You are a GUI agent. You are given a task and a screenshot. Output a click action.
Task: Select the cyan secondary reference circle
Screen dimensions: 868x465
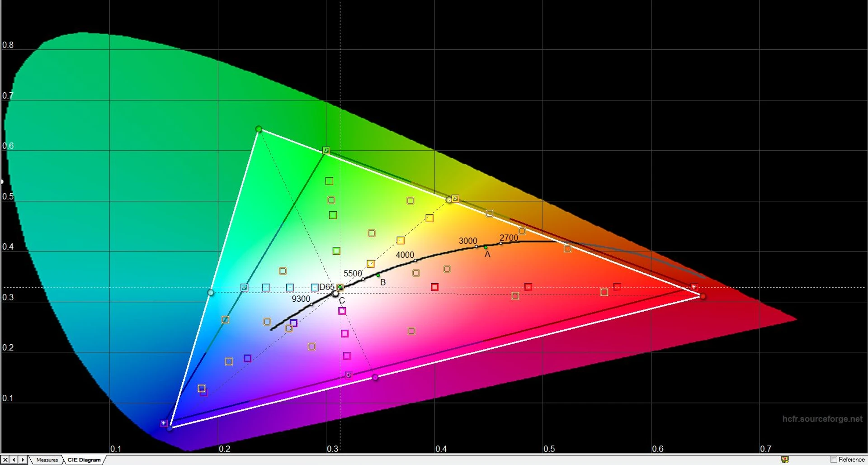211,293
